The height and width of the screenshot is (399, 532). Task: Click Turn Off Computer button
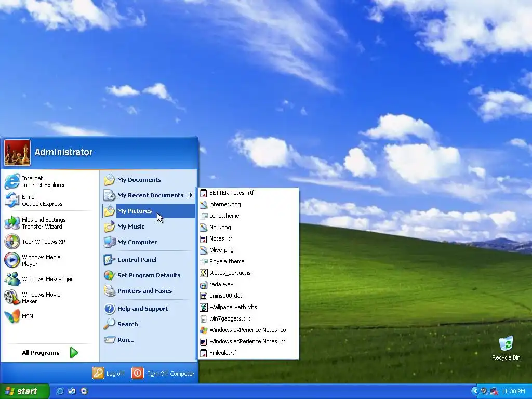click(163, 374)
